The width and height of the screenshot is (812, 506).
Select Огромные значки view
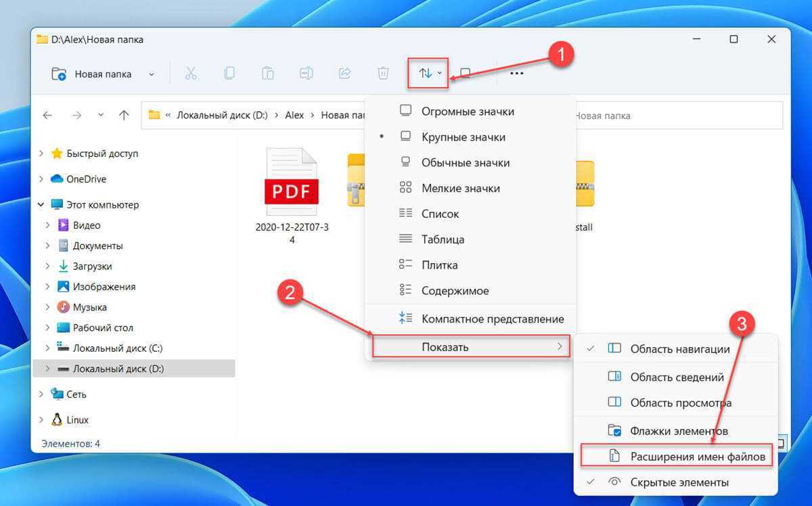[470, 111]
